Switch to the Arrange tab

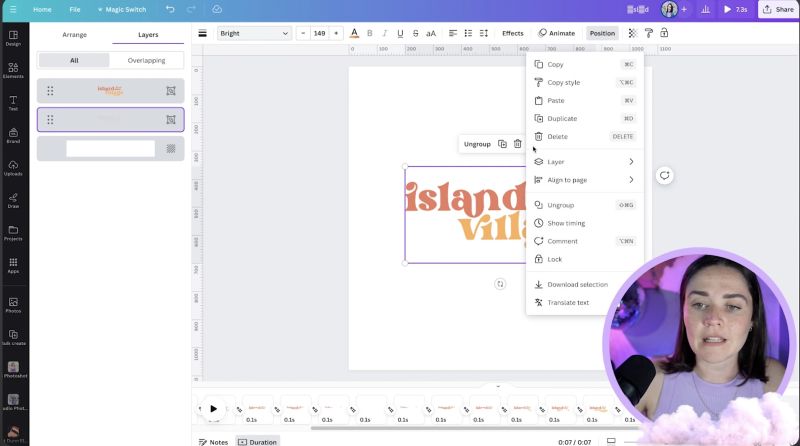coord(74,35)
